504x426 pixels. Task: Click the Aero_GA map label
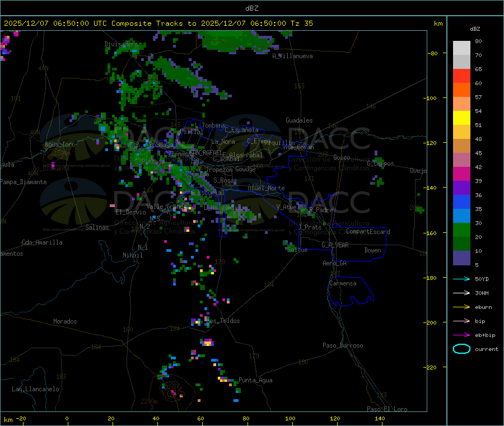(334, 263)
